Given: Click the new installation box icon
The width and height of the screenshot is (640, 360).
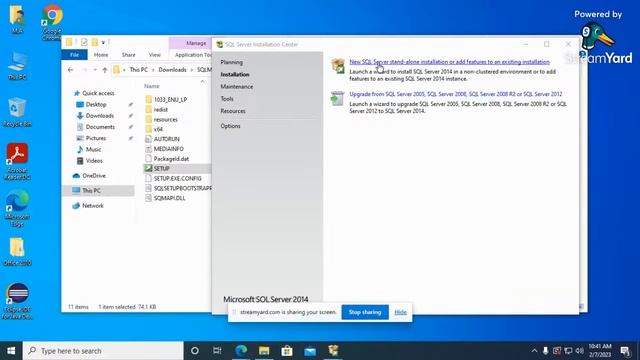Looking at the screenshot, I should (338, 66).
